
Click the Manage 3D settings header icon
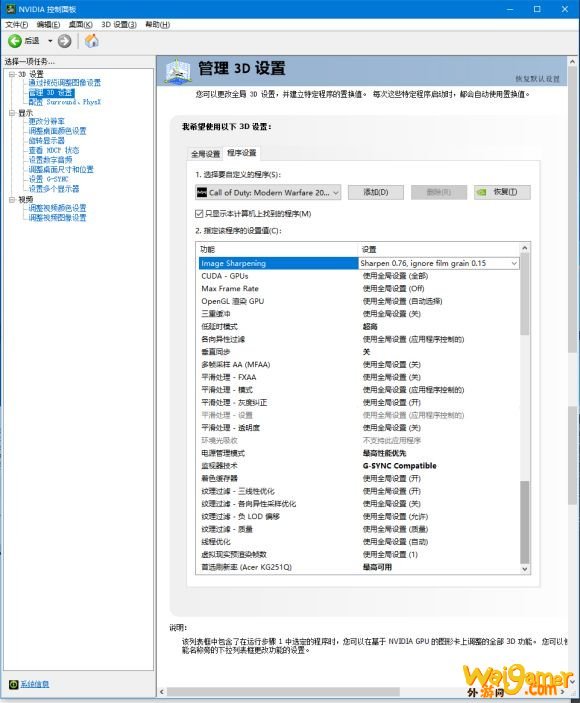[177, 71]
